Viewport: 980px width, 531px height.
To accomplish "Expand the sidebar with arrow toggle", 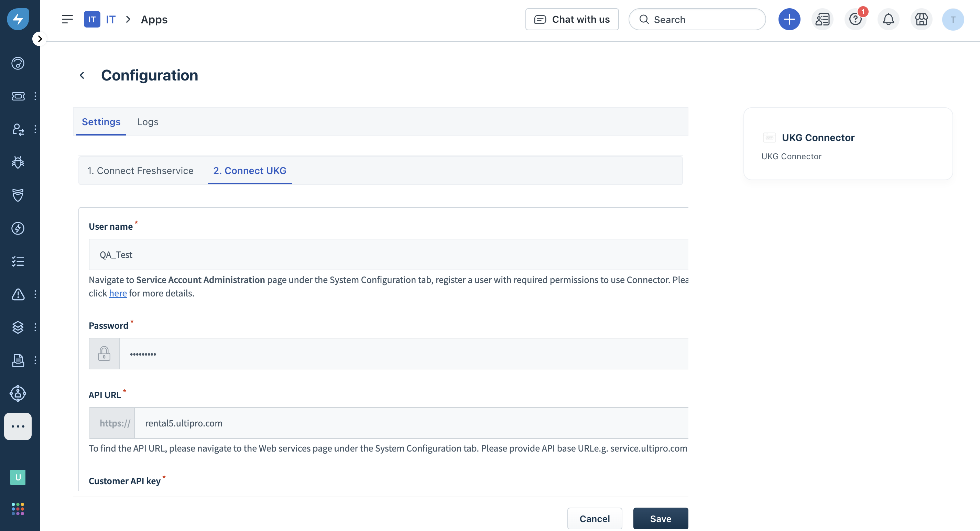I will tap(40, 39).
